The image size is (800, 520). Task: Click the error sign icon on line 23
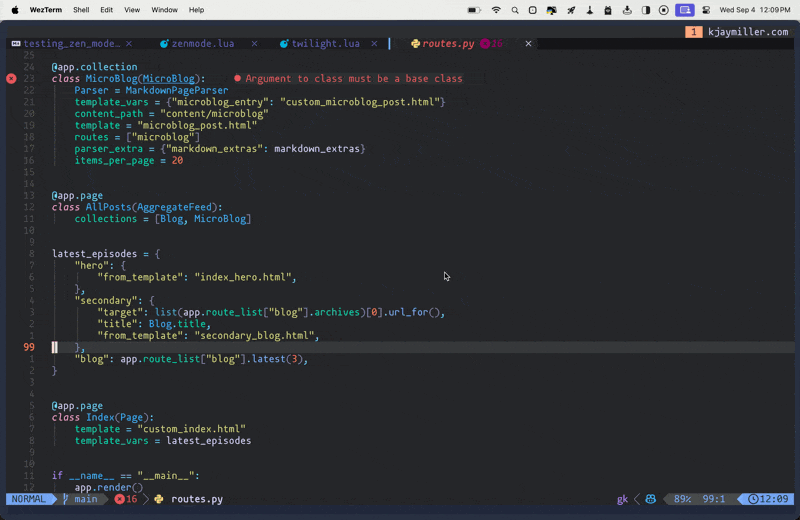coord(11,79)
